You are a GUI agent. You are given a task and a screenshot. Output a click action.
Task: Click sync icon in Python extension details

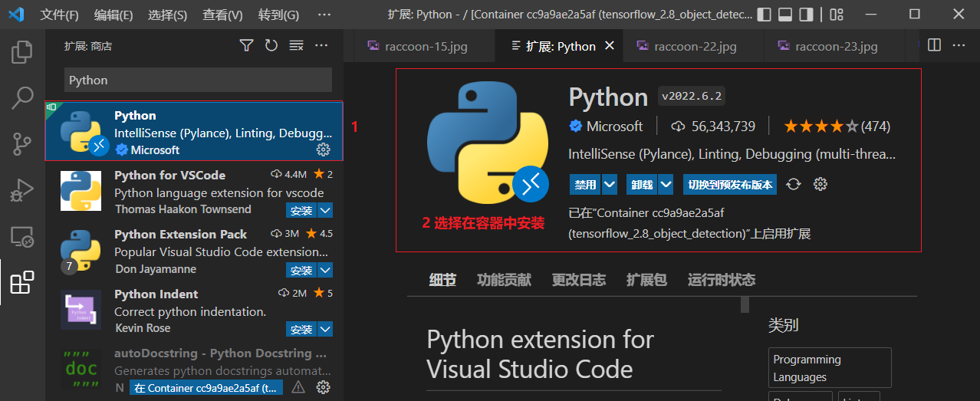pyautogui.click(x=794, y=184)
